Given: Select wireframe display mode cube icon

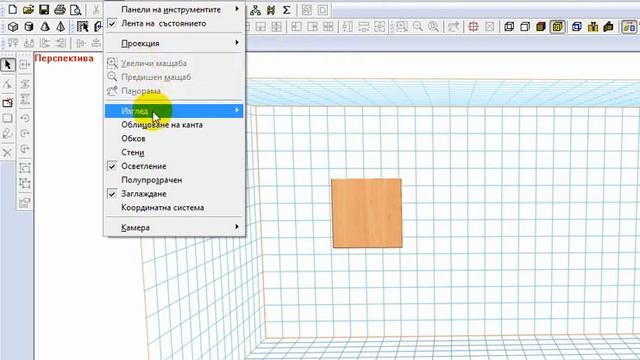Looking at the screenshot, I should pyautogui.click(x=509, y=27).
